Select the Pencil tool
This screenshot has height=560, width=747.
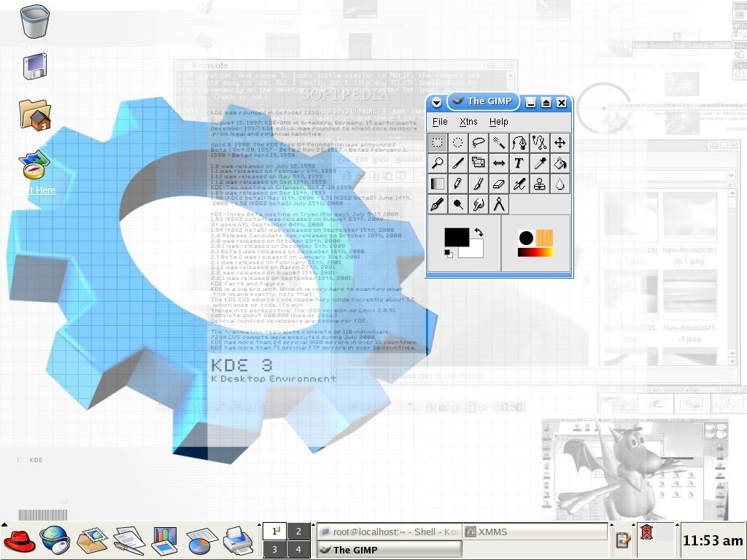[x=458, y=183]
